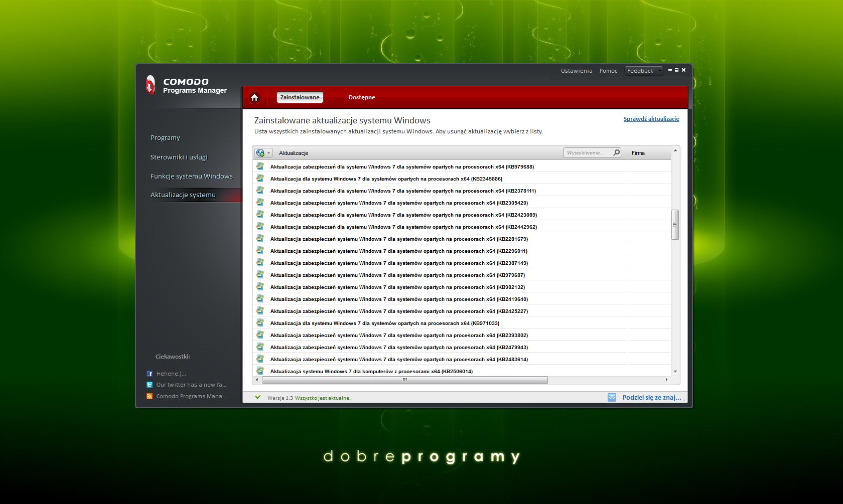The image size is (843, 504).
Task: Click 'Wersja 1.3' status text
Action: 280,398
